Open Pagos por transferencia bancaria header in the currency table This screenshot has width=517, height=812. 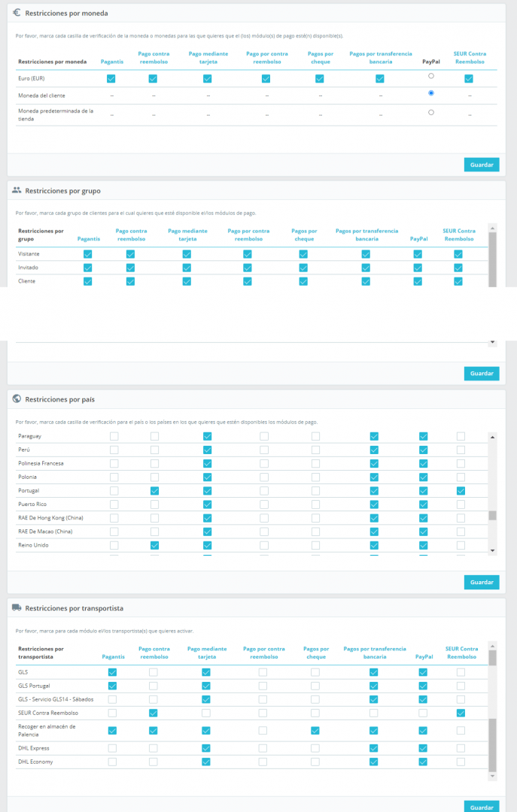tap(381, 57)
